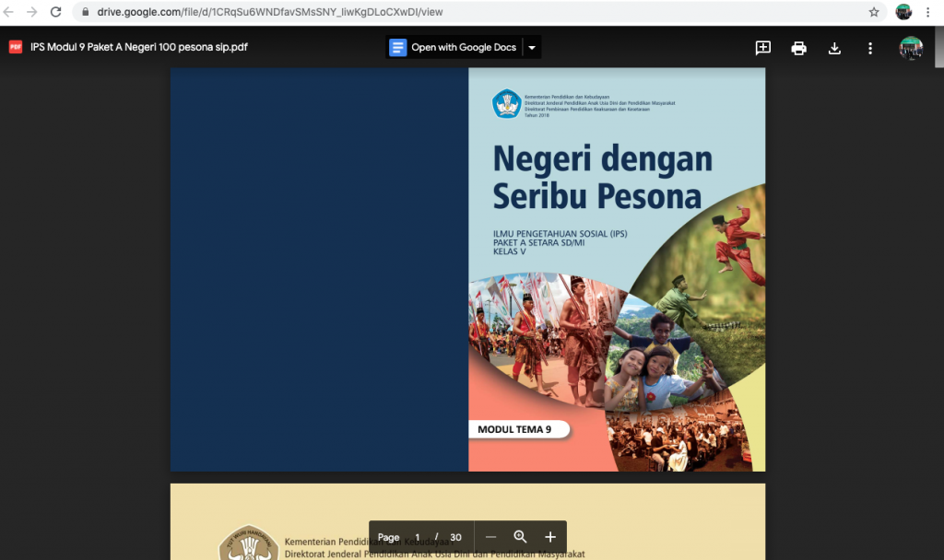Expand the Open with dropdown arrow

pos(532,48)
